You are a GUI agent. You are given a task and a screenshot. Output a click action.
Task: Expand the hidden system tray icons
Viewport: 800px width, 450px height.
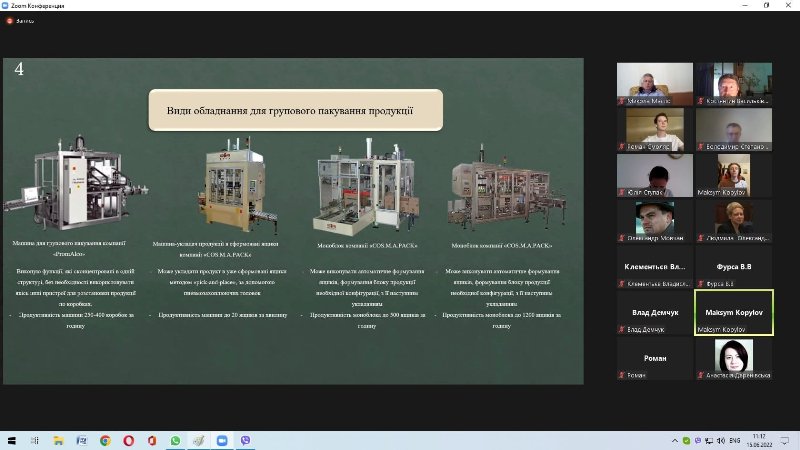click(x=674, y=440)
